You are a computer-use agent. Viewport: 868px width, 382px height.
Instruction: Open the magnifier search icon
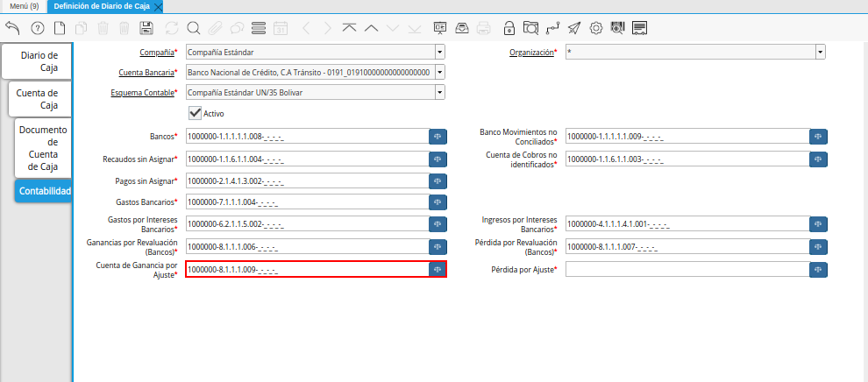coord(193,28)
